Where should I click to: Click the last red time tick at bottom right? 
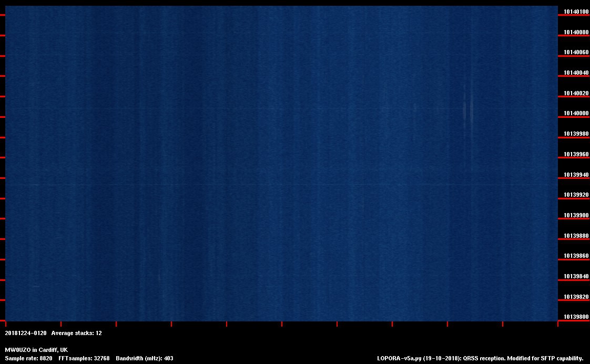557,324
